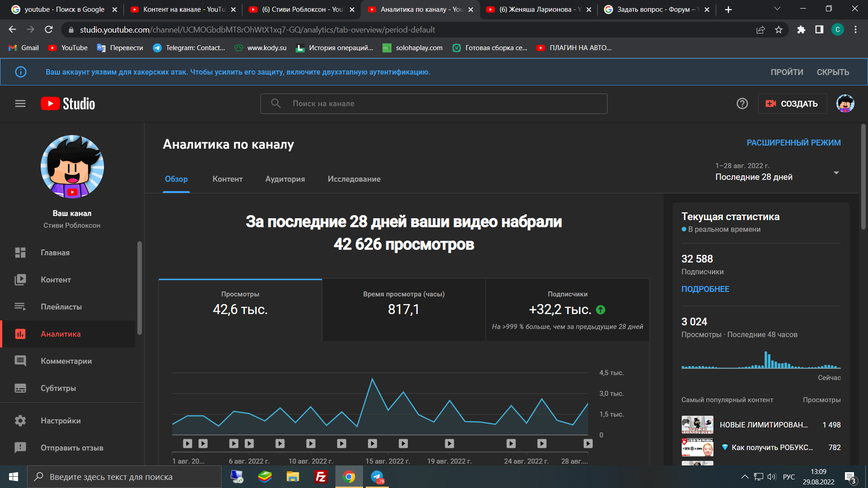Open Playlists in the left sidebar
The width and height of the screenshot is (868, 488).
click(x=61, y=307)
